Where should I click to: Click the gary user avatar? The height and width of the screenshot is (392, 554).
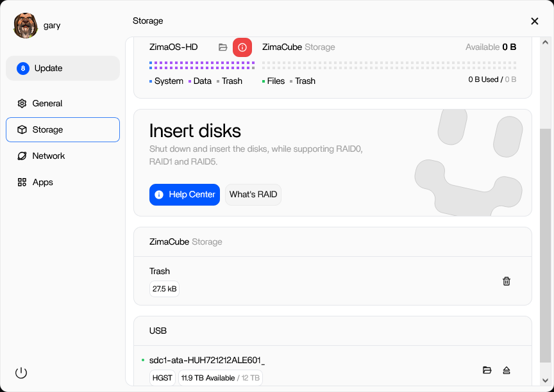pos(26,26)
